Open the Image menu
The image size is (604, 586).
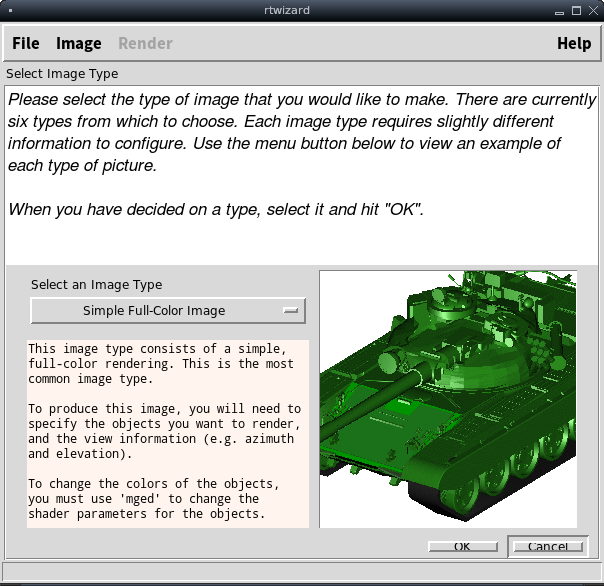coord(79,43)
